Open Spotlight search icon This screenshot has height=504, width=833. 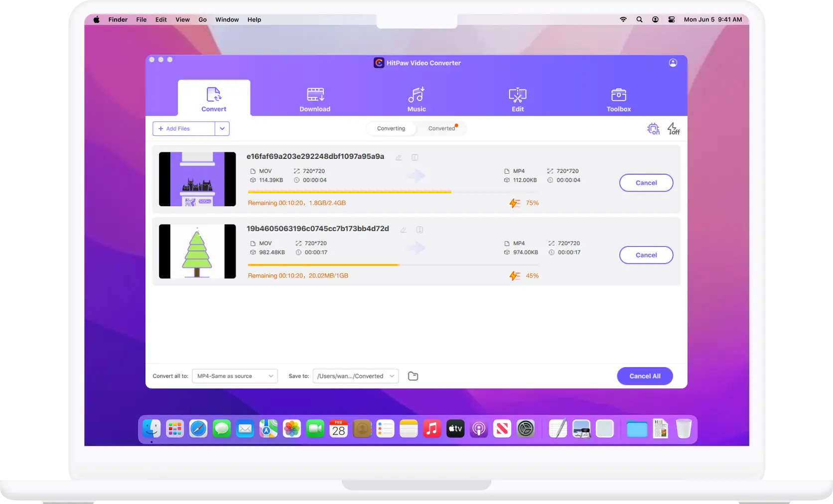coord(639,19)
